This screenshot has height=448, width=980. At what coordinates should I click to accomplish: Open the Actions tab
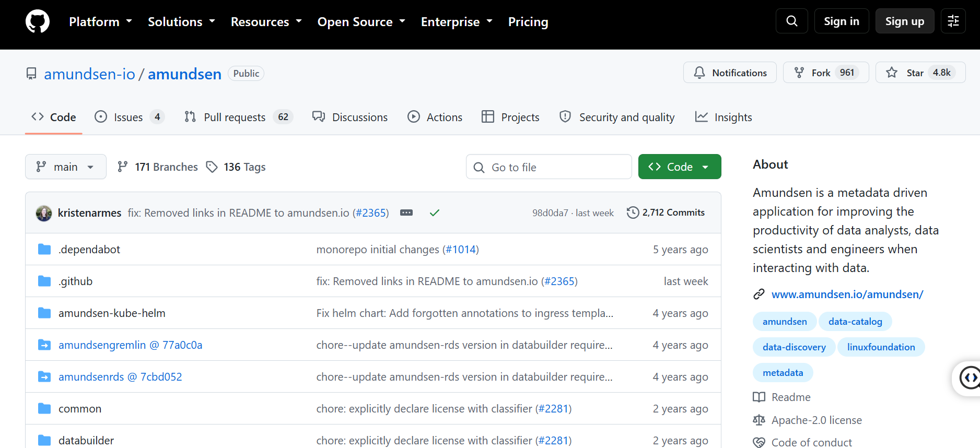pos(435,117)
